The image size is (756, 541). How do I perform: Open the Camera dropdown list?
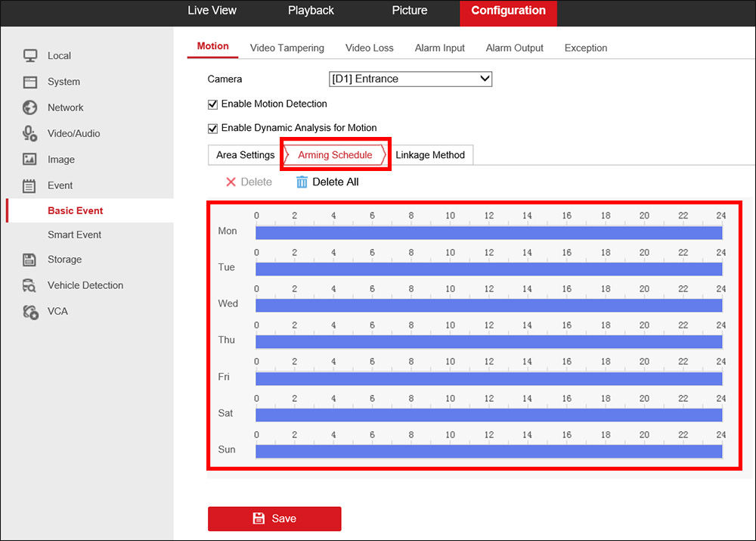pos(411,79)
